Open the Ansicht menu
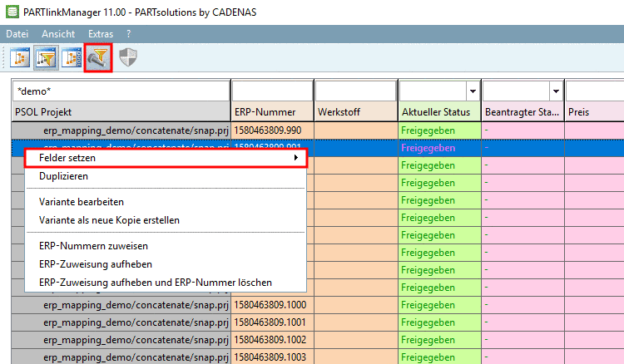Image resolution: width=624 pixels, height=364 pixels. (x=58, y=34)
